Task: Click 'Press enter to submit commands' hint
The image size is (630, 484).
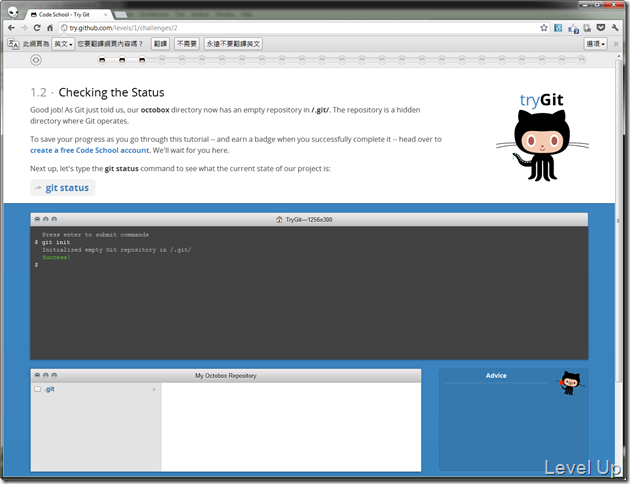Action: click(95, 235)
